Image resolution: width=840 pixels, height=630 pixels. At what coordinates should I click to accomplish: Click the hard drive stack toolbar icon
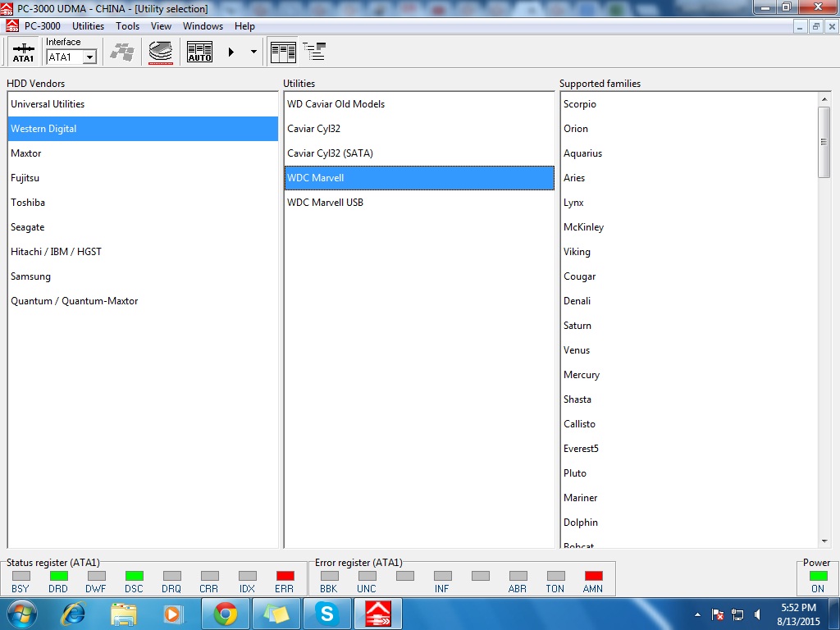point(161,52)
